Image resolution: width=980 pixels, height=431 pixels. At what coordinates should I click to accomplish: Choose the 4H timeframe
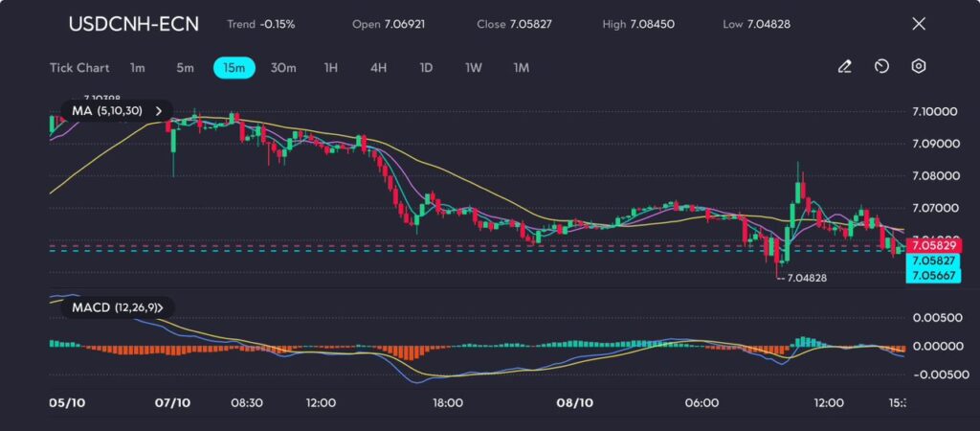click(378, 68)
